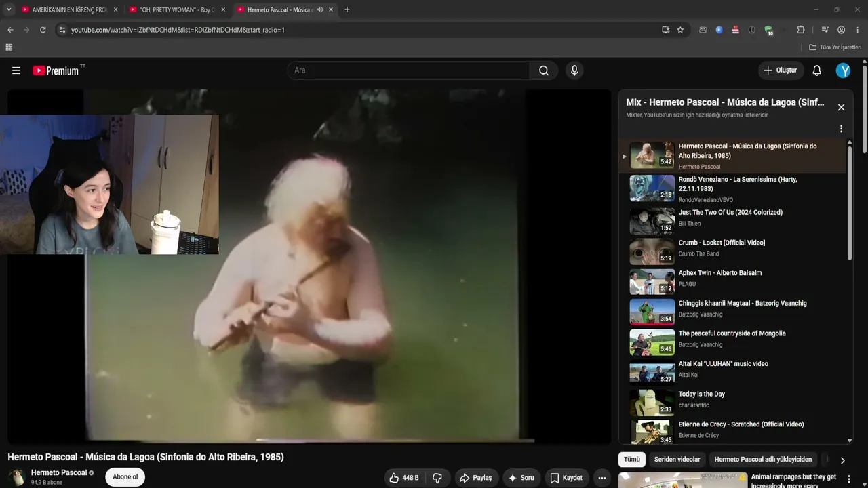Dislike the video with thumbs down
This screenshot has width=868, height=488.
pos(437,478)
